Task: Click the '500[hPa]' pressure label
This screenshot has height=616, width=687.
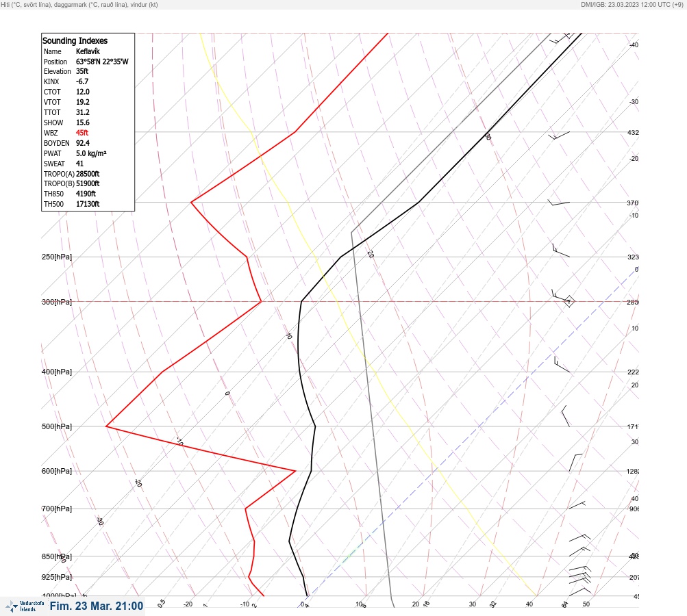Action: pos(57,426)
